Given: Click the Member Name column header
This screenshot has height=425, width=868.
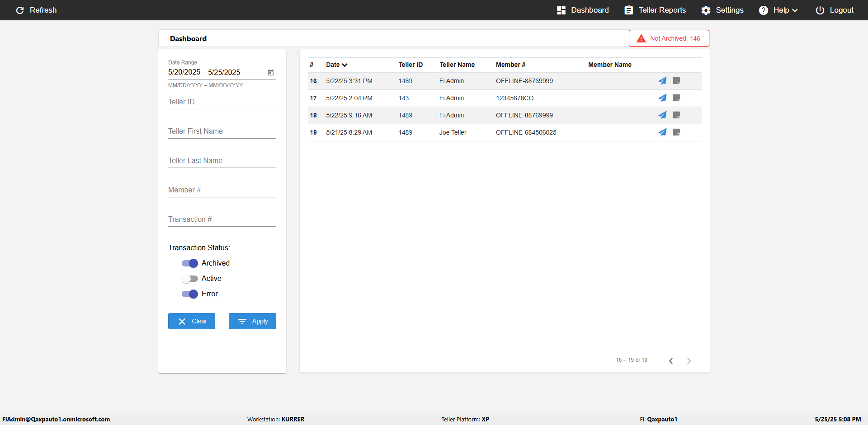Looking at the screenshot, I should coord(610,65).
